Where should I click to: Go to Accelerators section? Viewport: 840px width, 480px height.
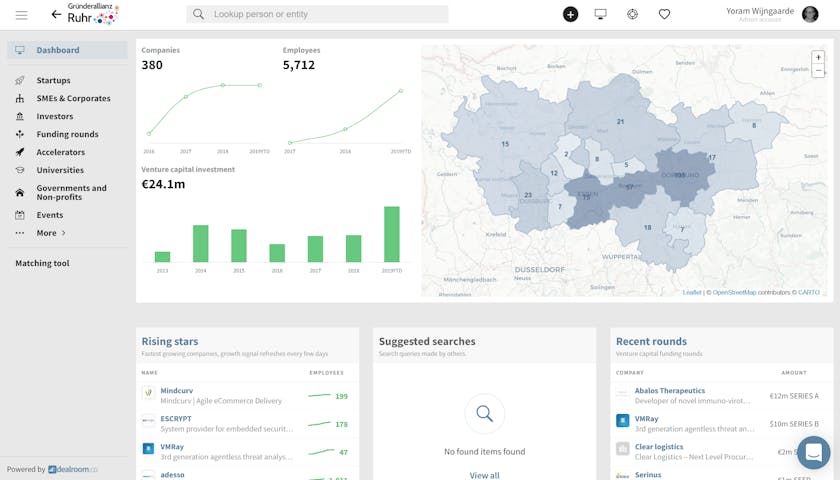point(60,152)
